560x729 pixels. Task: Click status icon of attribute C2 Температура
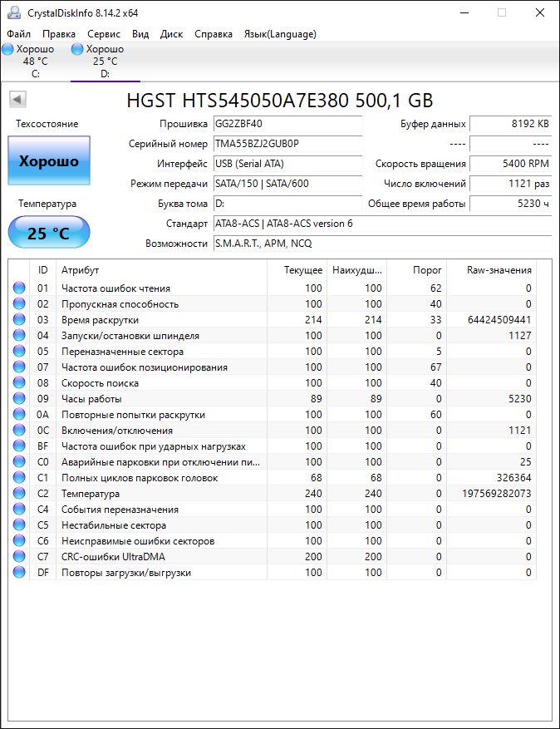tap(19, 493)
